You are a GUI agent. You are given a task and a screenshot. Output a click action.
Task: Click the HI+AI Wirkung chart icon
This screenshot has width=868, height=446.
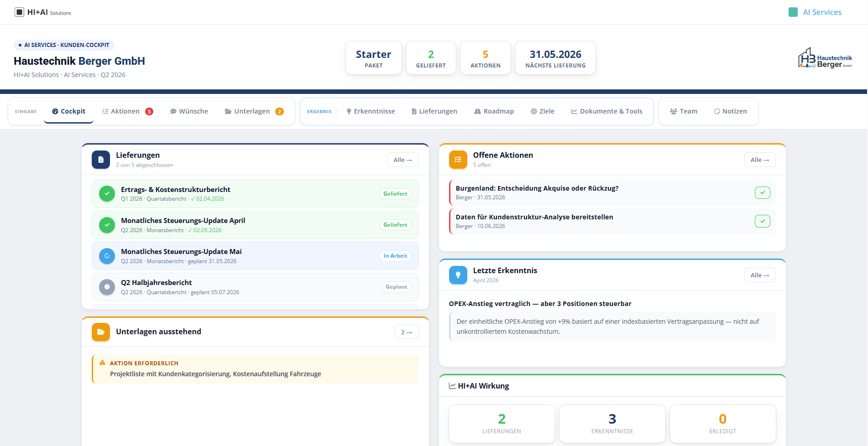(x=452, y=386)
